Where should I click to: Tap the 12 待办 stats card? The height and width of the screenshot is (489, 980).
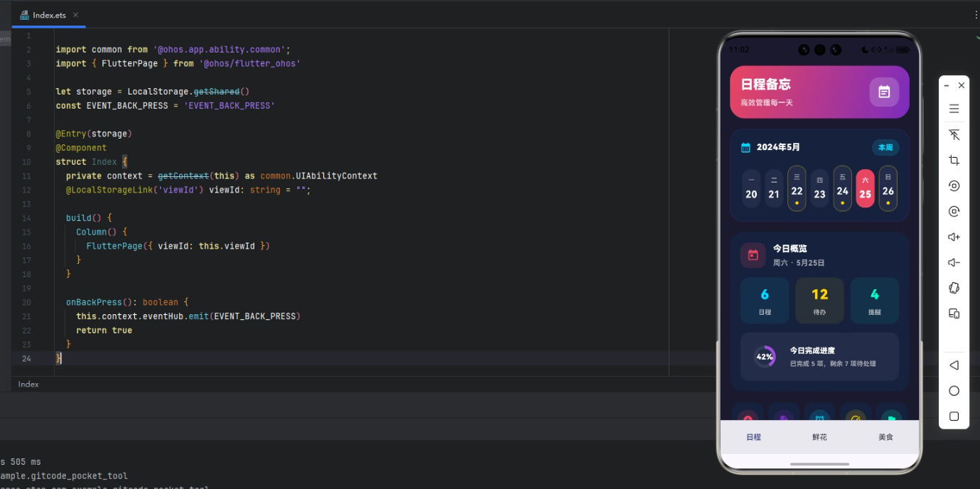[x=819, y=301]
